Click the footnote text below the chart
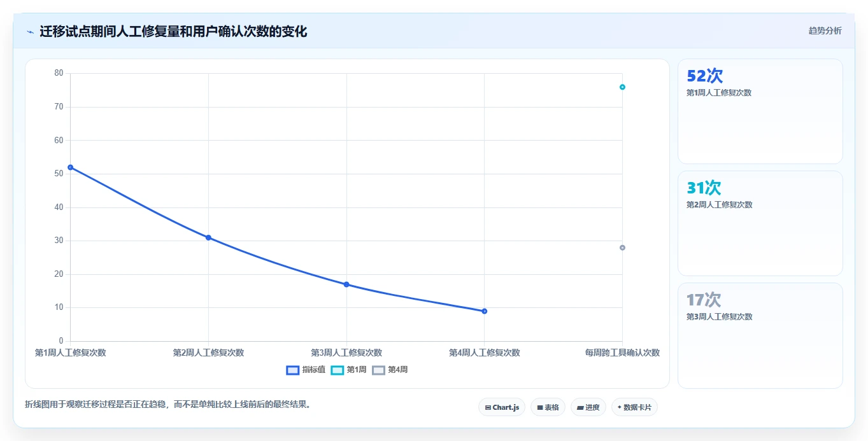Screen dimensions: 868x441 coord(167,404)
